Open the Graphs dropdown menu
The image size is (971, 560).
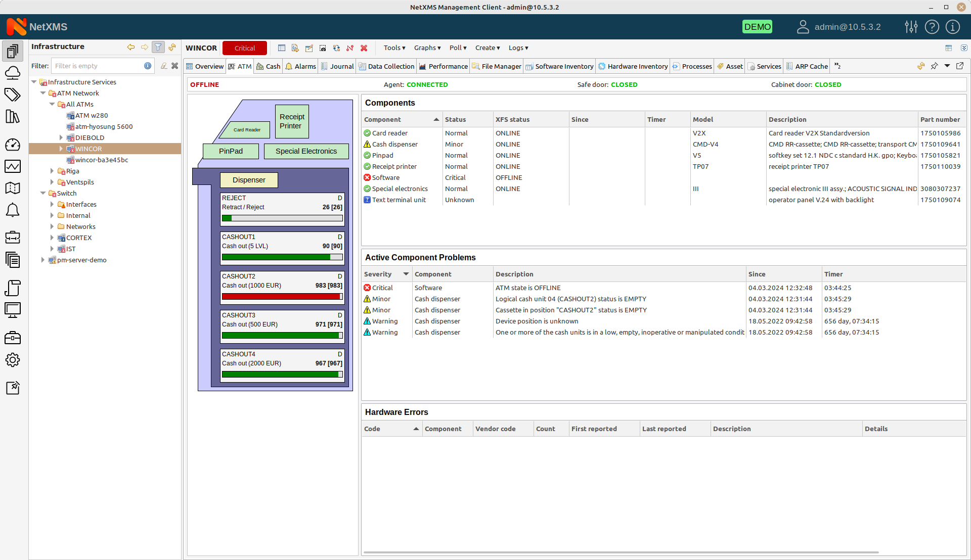(x=427, y=48)
